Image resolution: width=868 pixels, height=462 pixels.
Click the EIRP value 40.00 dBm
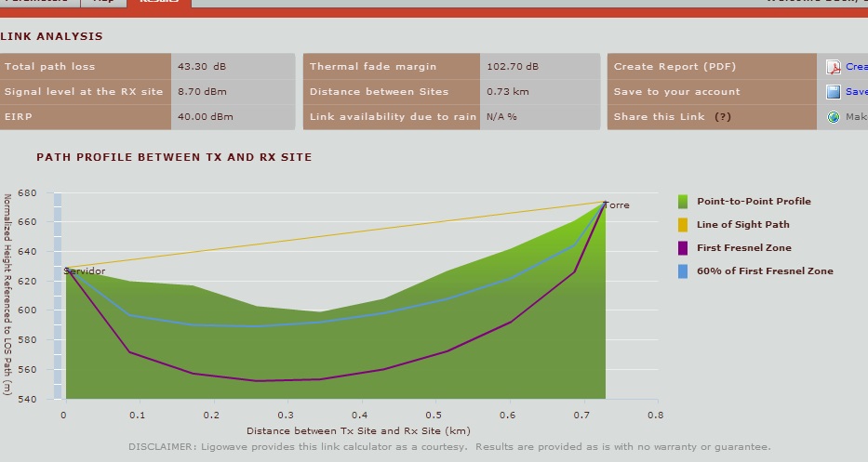[205, 117]
